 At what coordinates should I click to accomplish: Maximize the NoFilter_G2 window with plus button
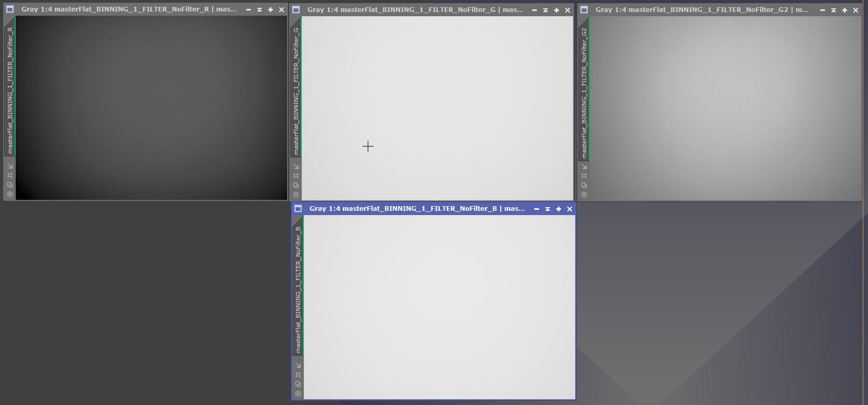(844, 10)
